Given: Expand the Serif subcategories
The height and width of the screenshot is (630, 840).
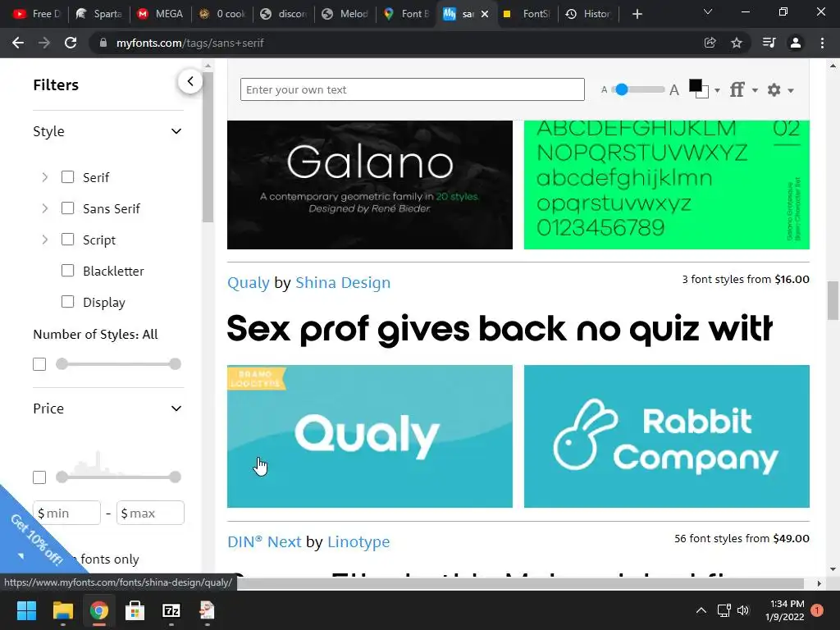Looking at the screenshot, I should click(45, 177).
